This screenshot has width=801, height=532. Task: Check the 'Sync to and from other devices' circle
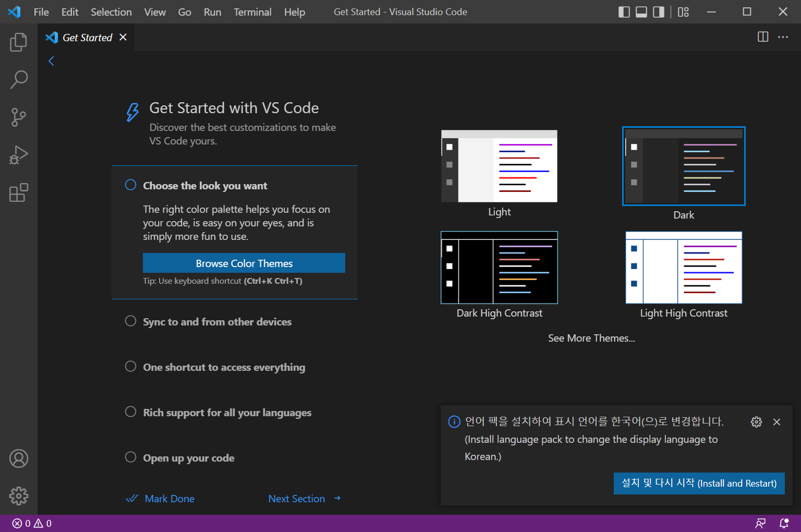tap(130, 321)
